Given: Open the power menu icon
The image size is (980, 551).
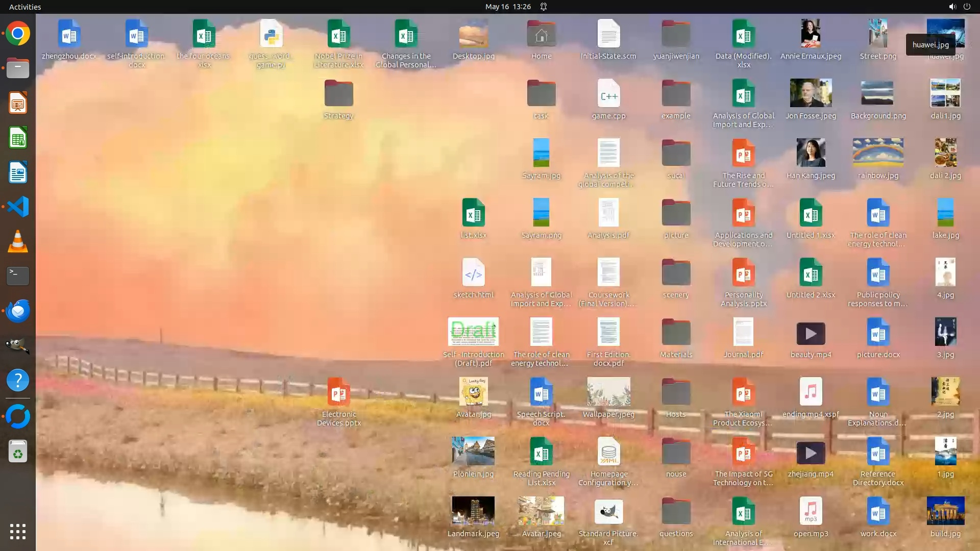Looking at the screenshot, I should [967, 7].
